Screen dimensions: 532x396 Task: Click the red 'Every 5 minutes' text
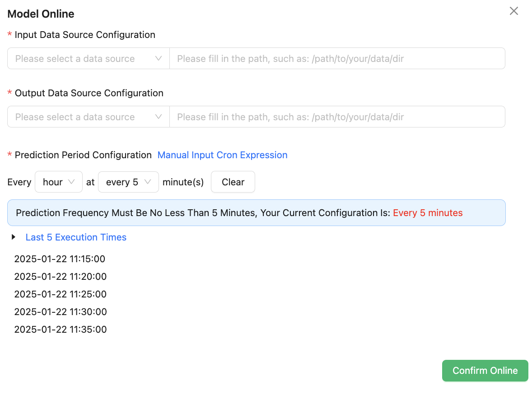point(428,213)
